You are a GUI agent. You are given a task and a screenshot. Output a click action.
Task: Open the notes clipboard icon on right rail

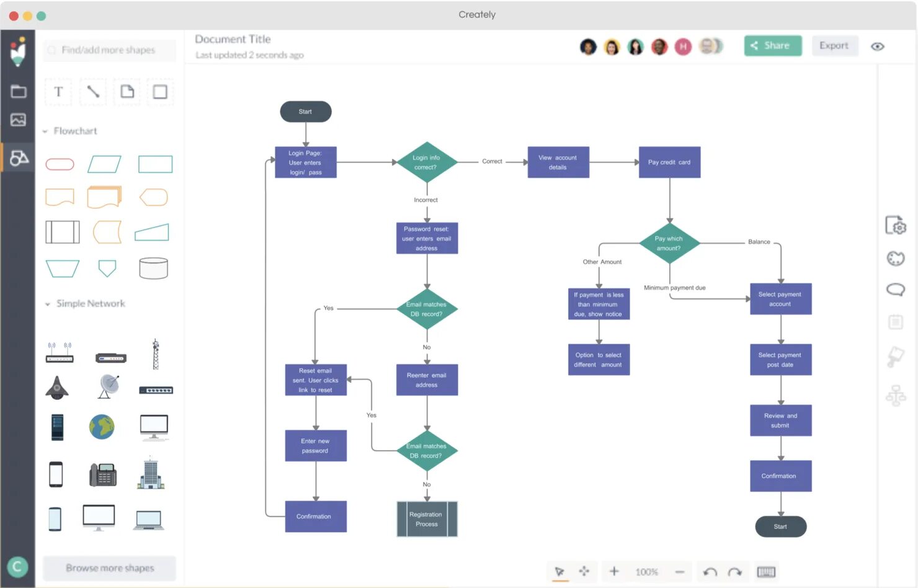coord(896,322)
